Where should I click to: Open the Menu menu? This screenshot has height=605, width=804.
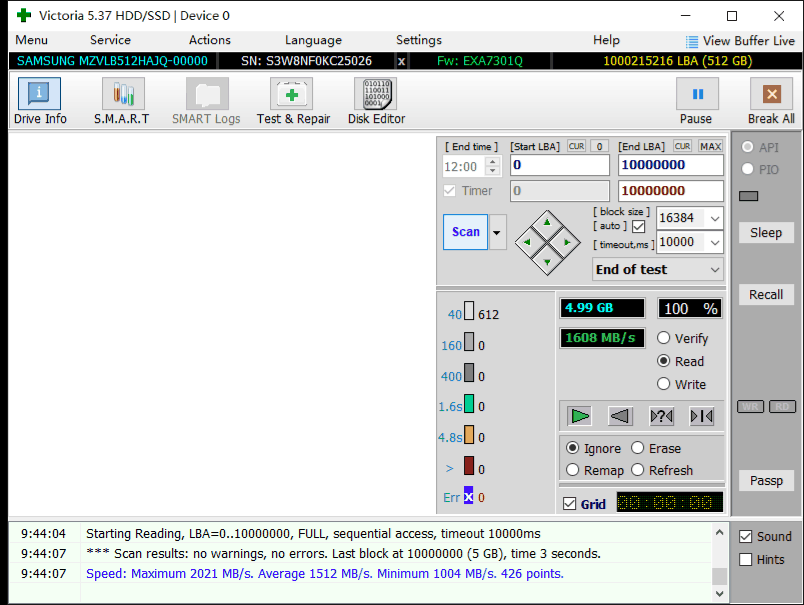(32, 40)
